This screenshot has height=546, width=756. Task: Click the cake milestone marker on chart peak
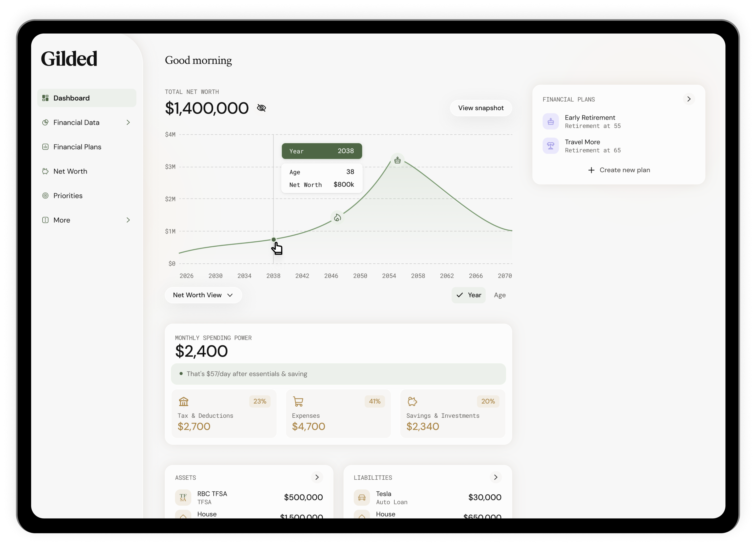(397, 160)
